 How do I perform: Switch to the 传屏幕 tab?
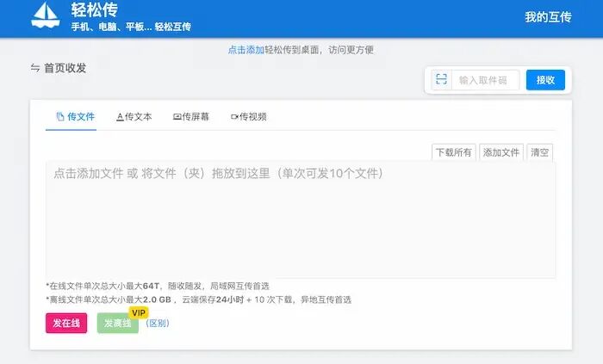point(190,117)
